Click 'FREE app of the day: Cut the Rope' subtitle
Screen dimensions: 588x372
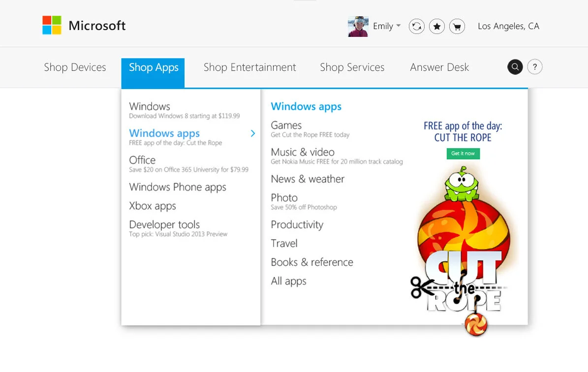click(176, 143)
